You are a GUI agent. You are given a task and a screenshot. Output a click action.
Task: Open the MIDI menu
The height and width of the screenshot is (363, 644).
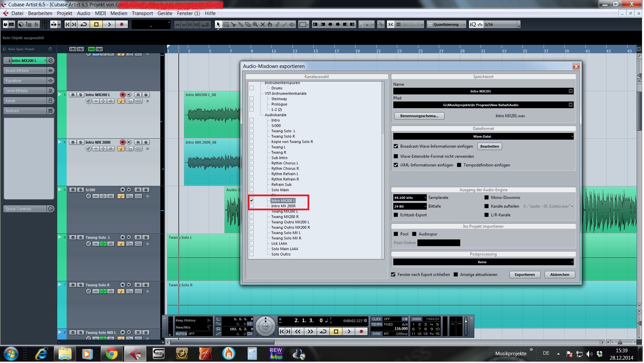100,13
